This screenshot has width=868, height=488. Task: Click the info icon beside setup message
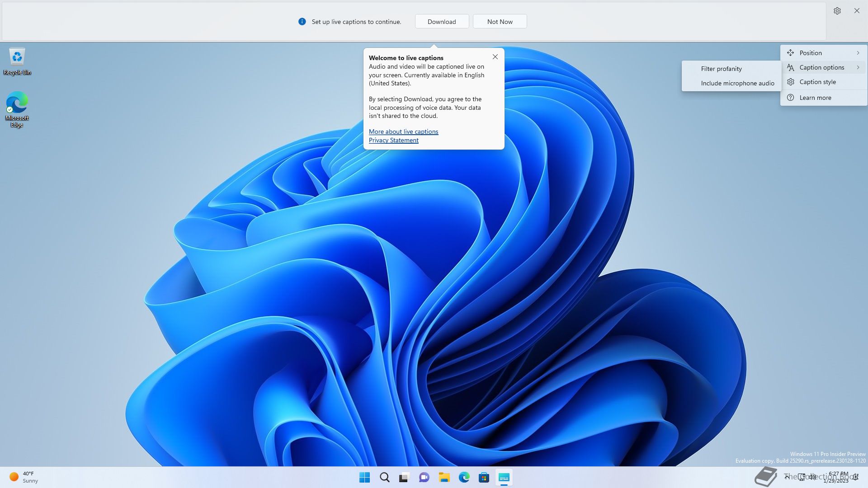(x=302, y=22)
